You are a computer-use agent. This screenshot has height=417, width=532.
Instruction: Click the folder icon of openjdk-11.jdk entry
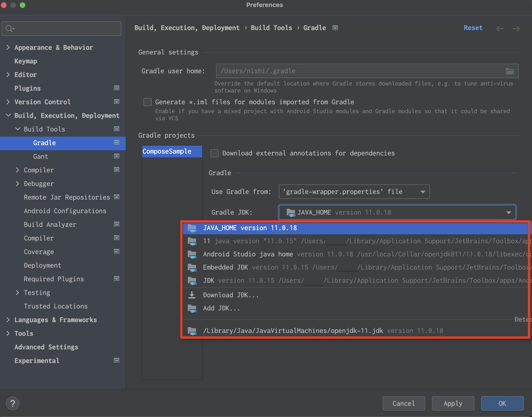coord(192,331)
